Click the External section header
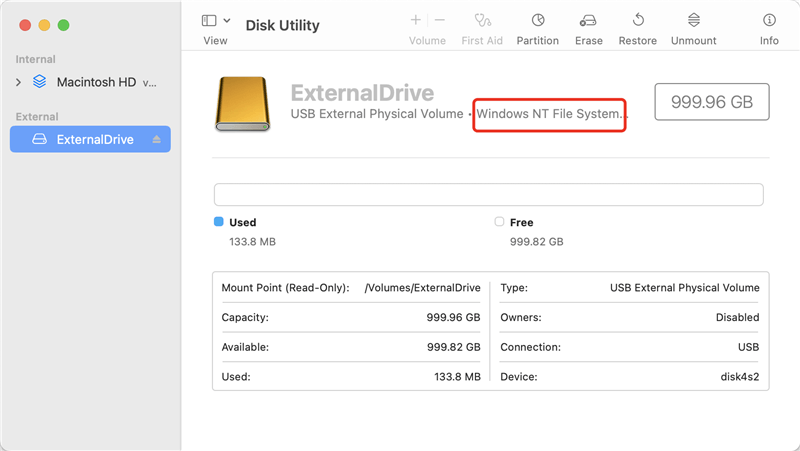The width and height of the screenshot is (800, 451). click(x=37, y=116)
